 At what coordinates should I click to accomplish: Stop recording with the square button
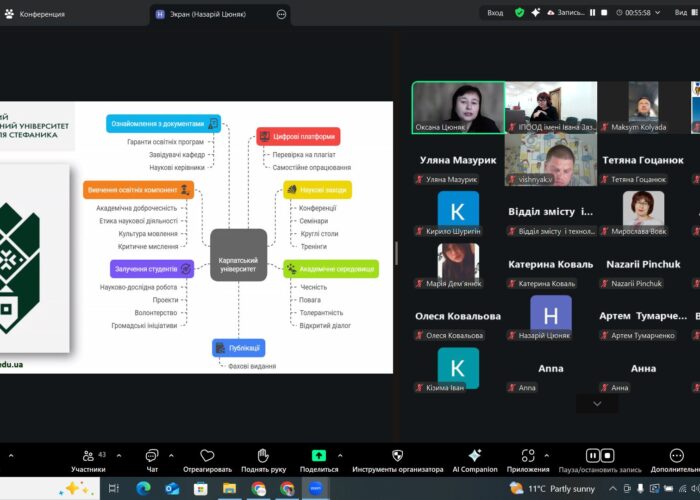tap(605, 13)
